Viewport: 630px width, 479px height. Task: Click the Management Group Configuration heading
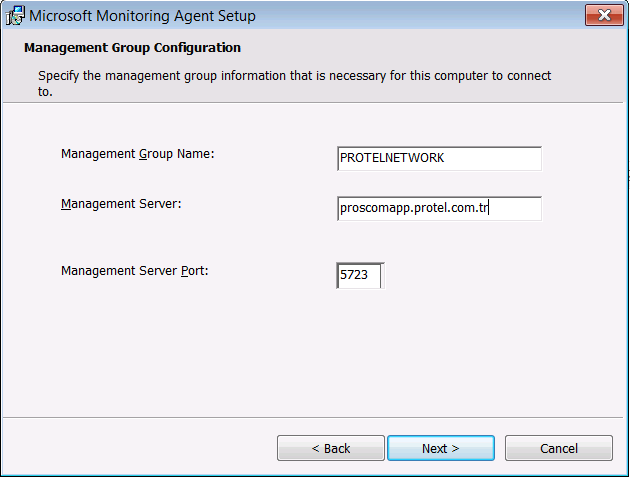[132, 47]
